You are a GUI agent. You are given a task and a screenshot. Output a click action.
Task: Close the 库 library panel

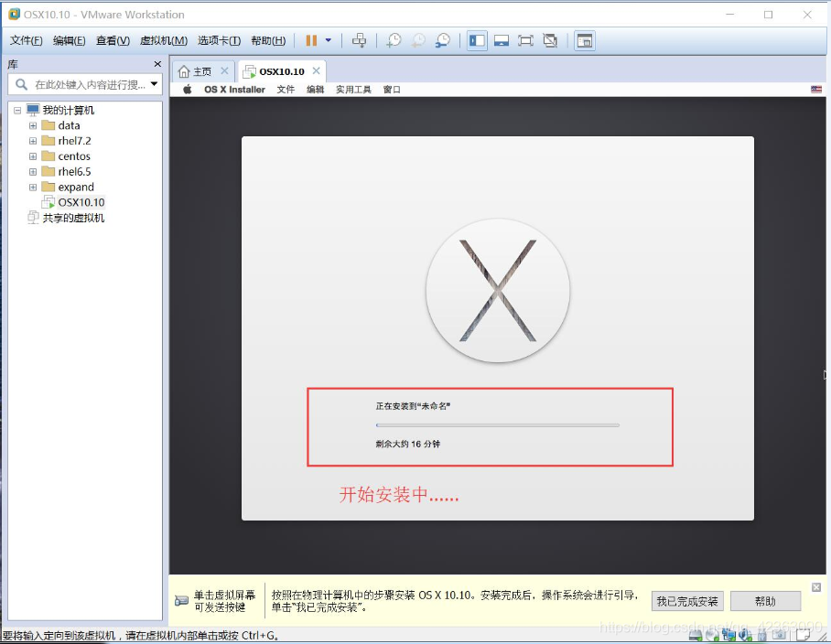[157, 64]
